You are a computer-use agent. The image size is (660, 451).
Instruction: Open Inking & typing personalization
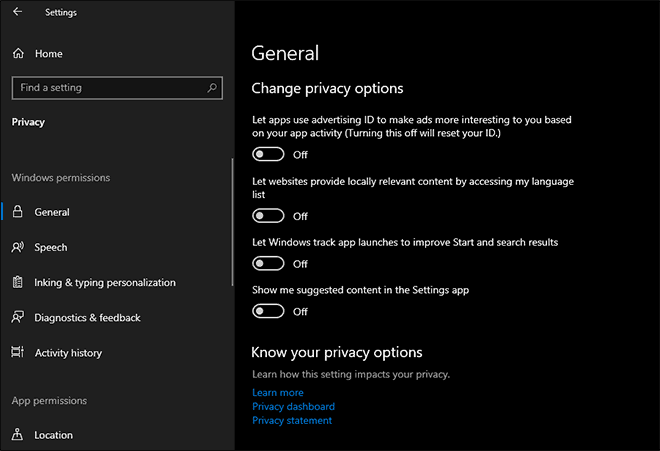[x=105, y=283]
